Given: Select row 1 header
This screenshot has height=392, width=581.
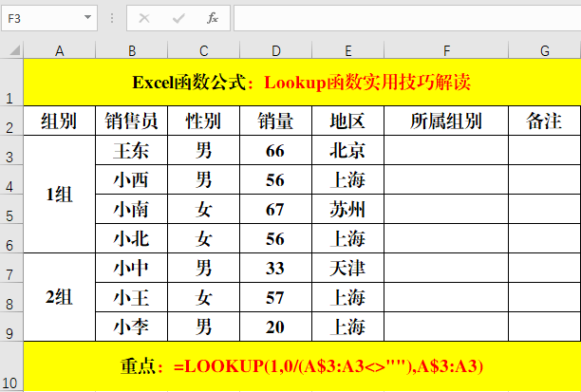Looking at the screenshot, I should click(11, 83).
